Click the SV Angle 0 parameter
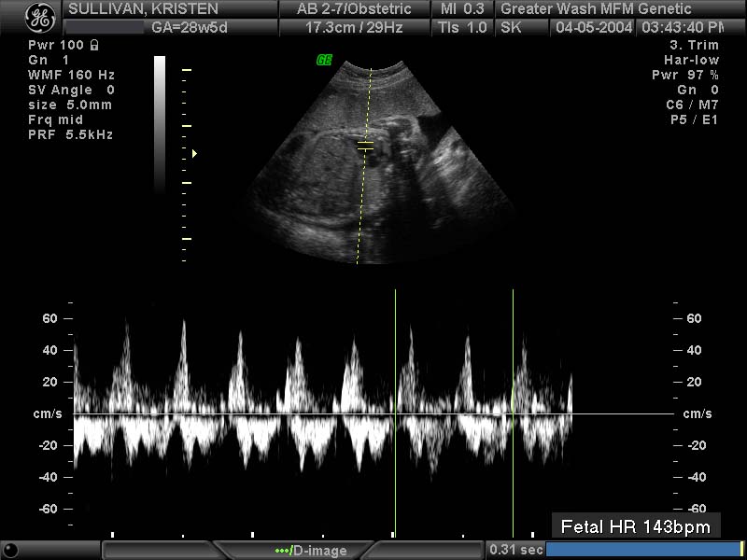Viewport: 747px width, 560px height. coord(71,90)
